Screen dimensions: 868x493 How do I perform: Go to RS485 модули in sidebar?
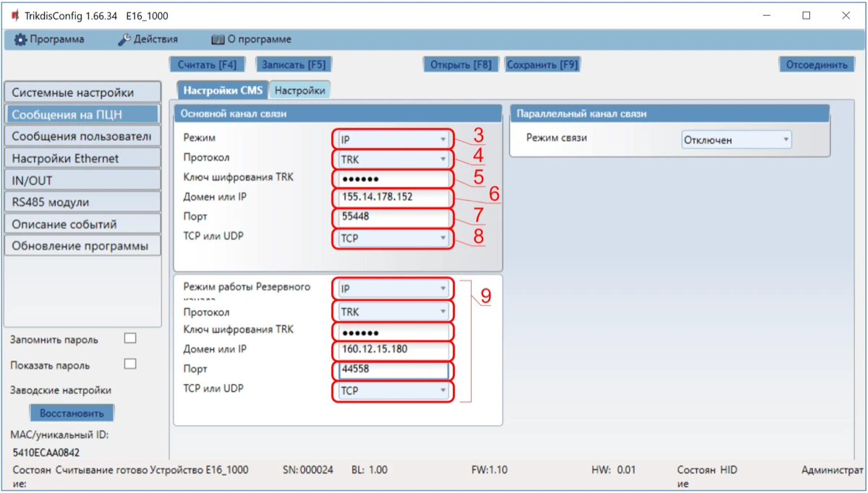pyautogui.click(x=82, y=202)
